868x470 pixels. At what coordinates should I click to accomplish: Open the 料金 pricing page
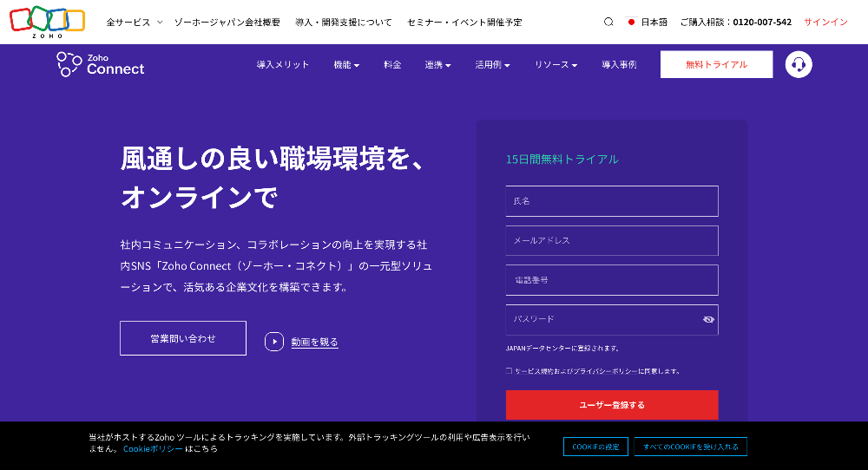[392, 65]
